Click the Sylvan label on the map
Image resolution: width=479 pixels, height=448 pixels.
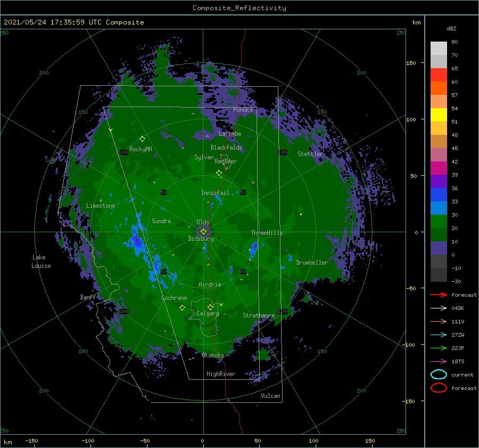coord(204,157)
